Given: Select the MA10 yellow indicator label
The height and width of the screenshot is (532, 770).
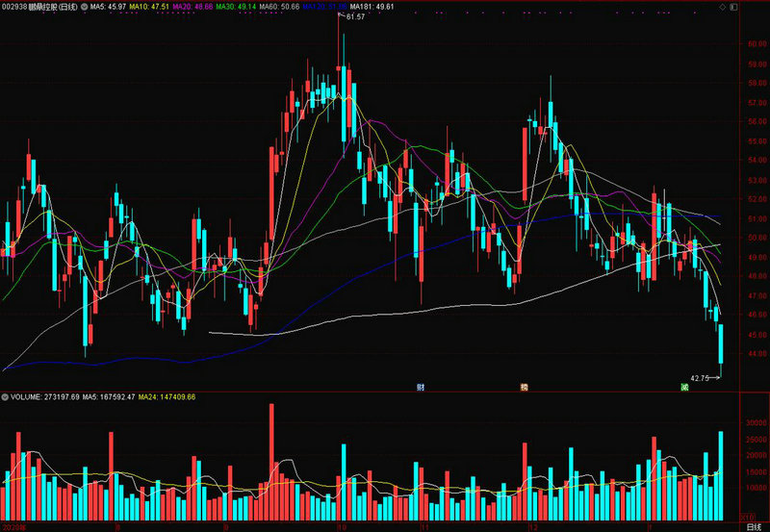Looking at the screenshot, I should [x=149, y=7].
